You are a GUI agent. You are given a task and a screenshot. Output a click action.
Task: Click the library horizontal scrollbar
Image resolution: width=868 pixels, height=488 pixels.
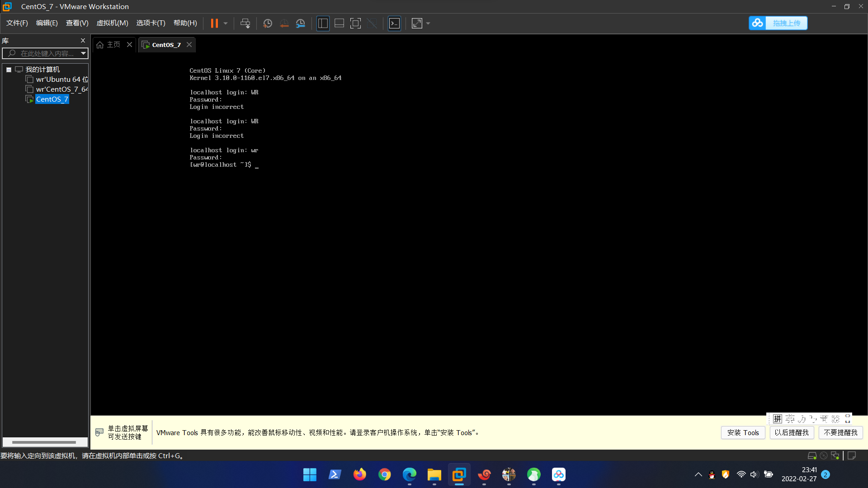44,442
